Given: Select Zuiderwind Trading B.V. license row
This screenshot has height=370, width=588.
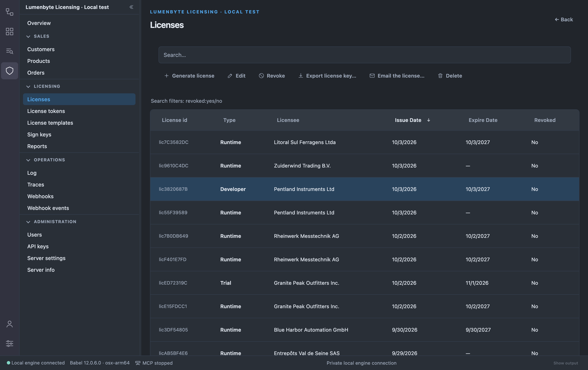Looking at the screenshot, I should coord(365,166).
